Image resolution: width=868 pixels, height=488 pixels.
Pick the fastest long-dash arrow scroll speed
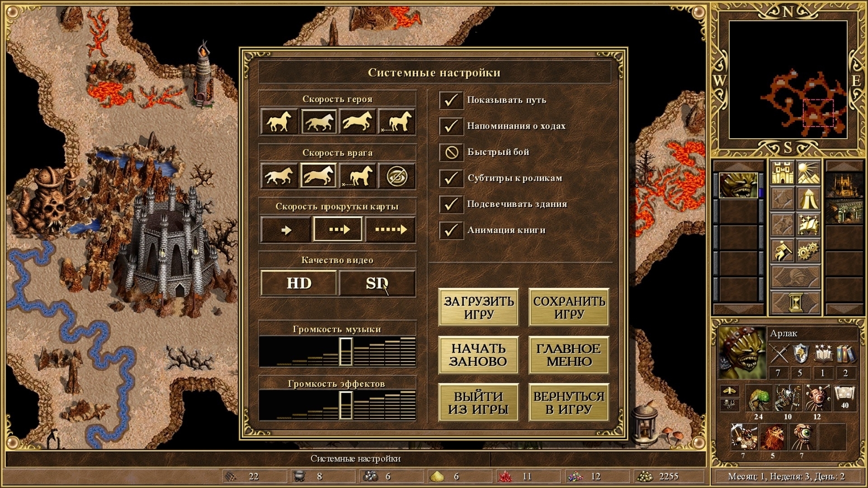tap(390, 230)
